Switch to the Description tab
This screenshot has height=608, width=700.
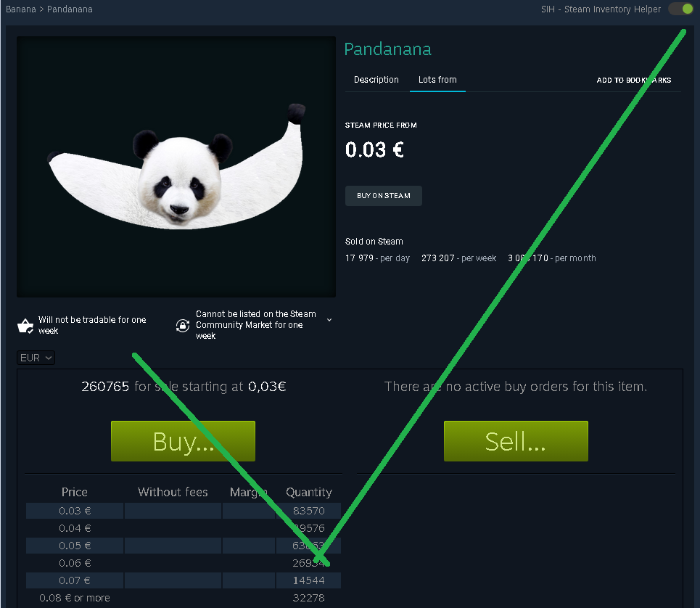point(376,80)
